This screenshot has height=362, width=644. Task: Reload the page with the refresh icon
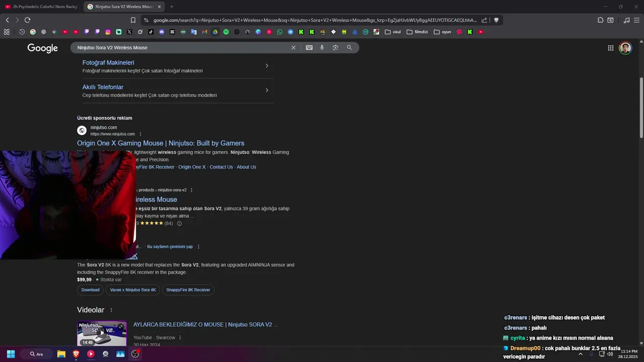pyautogui.click(x=27, y=20)
